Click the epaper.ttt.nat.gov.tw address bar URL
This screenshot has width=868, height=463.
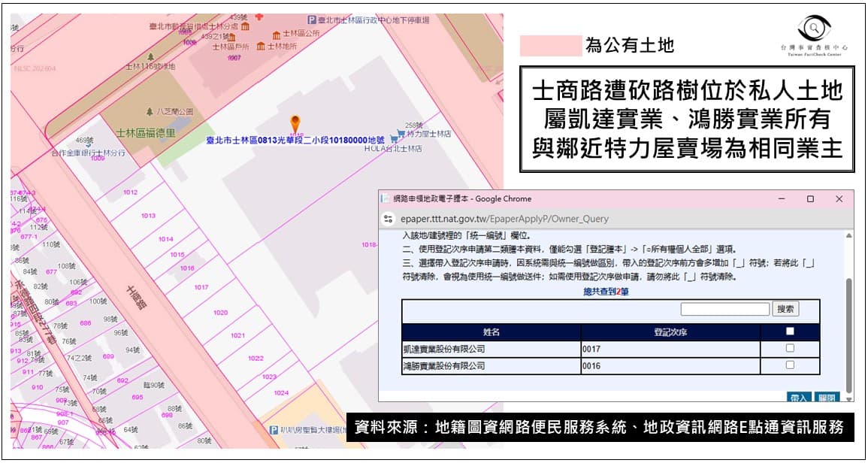(x=504, y=219)
